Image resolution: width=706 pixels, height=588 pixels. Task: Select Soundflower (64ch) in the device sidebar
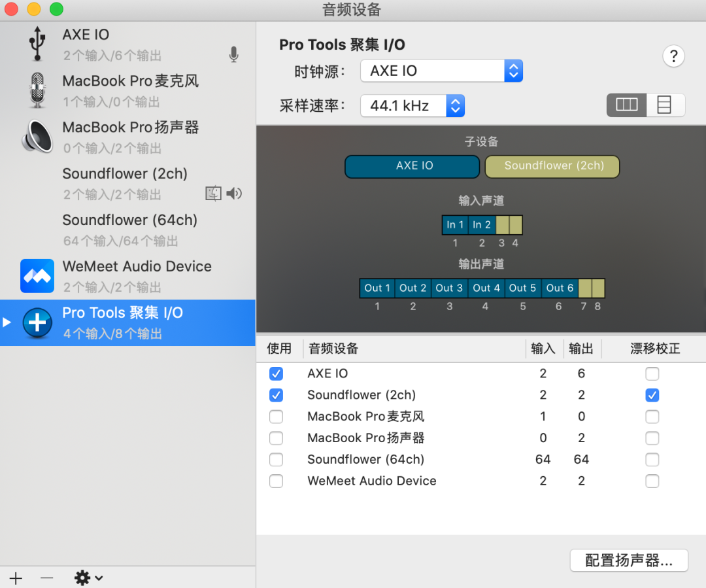point(128,230)
